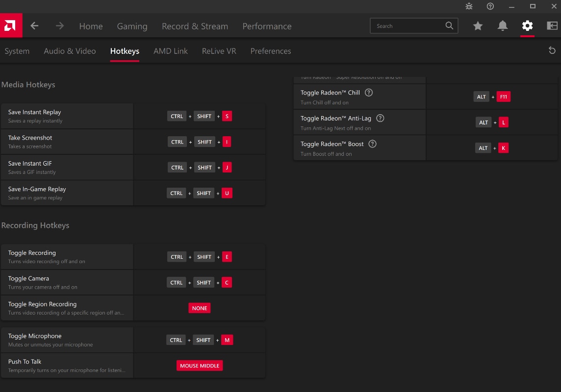Click the search magnifier icon
The height and width of the screenshot is (392, 561).
pos(449,26)
